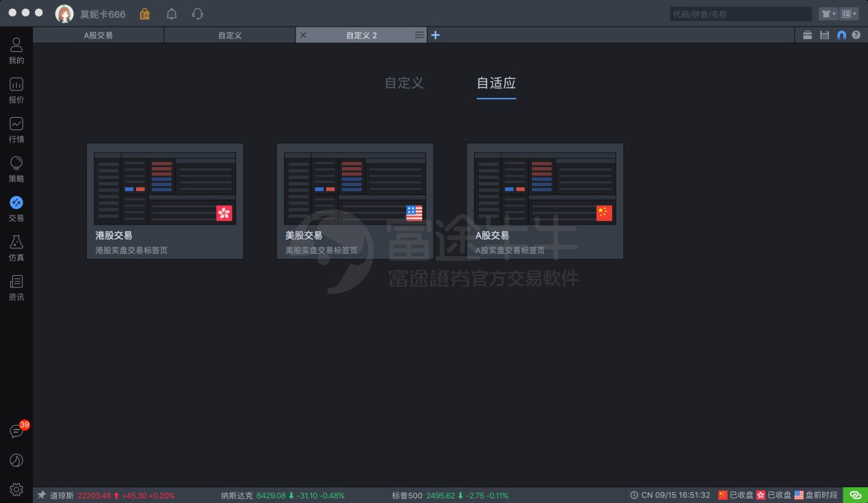Click the orange trade lock icon
This screenshot has width=868, height=503.
(x=144, y=14)
